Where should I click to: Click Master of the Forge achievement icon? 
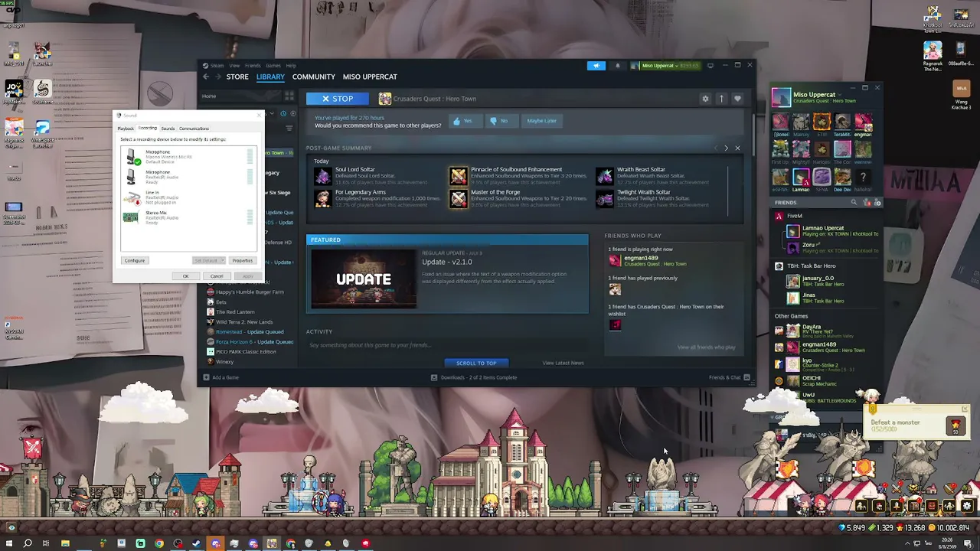point(458,199)
